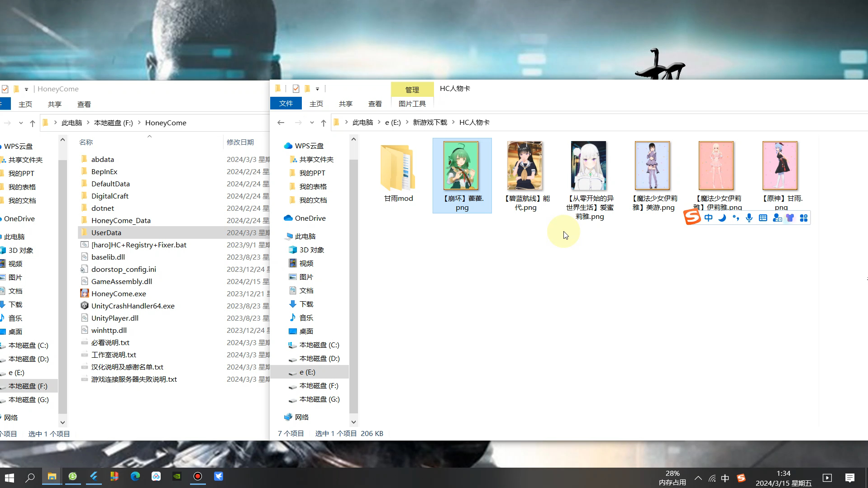This screenshot has height=488, width=868.
Task: Select 【崩坏】蕾蕾.png thumbnail
Action: 462,175
